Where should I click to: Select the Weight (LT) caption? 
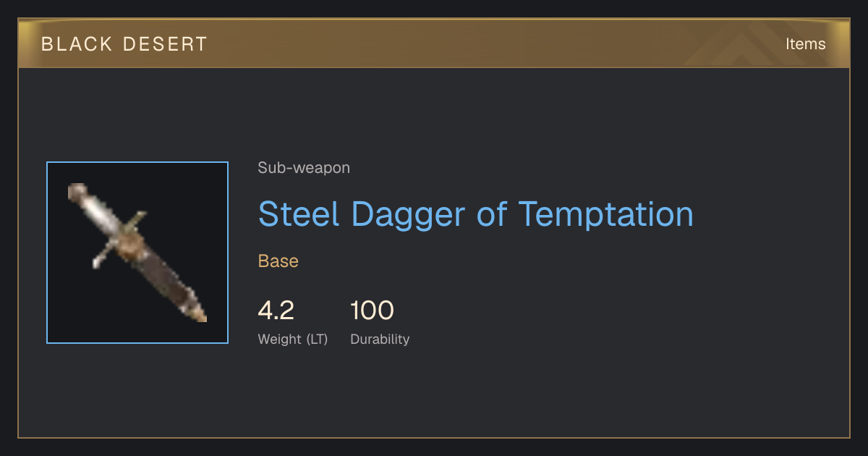[293, 339]
